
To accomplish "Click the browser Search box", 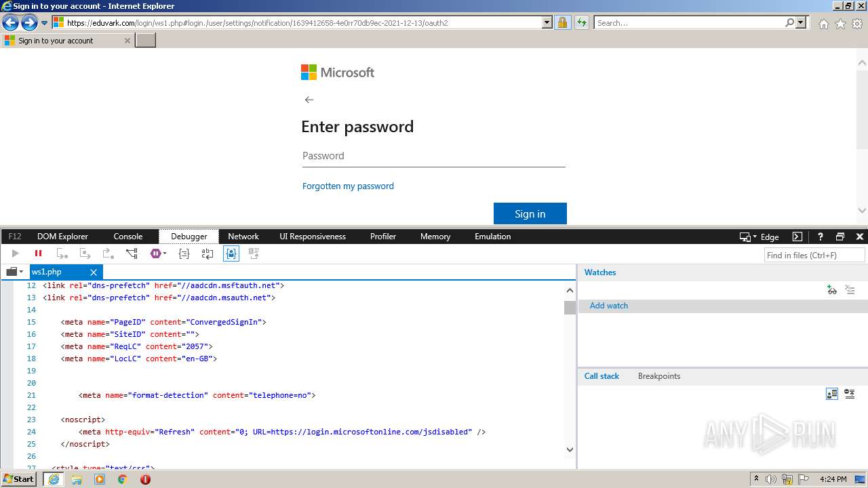I will (688, 23).
